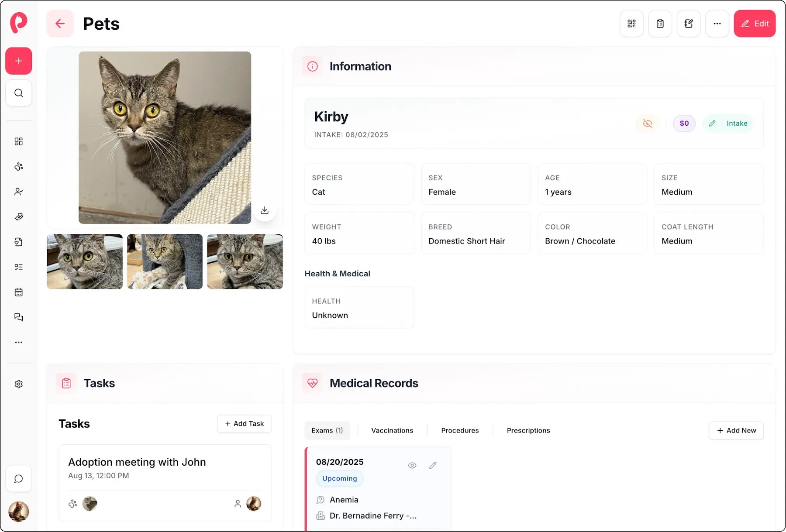Switch to the Prescriptions tab
The width and height of the screenshot is (786, 532).
click(x=528, y=430)
